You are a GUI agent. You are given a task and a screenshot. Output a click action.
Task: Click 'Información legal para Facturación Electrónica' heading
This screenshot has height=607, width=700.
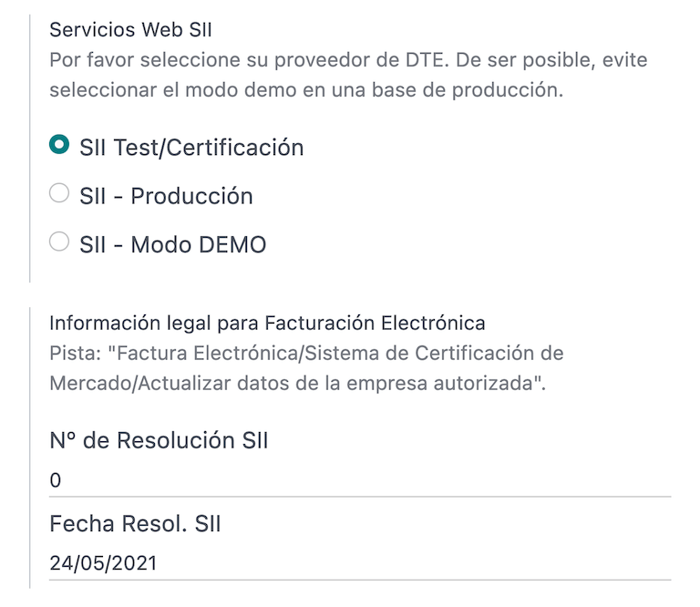[x=267, y=323]
